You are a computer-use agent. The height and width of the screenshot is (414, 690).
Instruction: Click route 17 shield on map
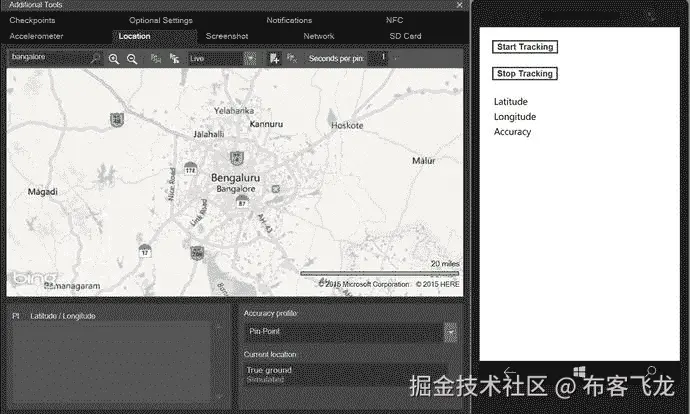tap(145, 251)
